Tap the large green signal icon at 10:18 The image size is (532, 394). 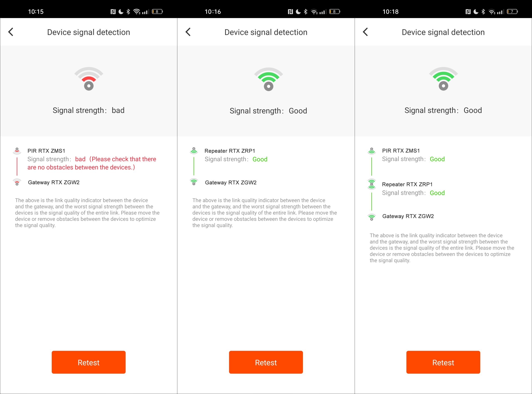pyautogui.click(x=443, y=79)
